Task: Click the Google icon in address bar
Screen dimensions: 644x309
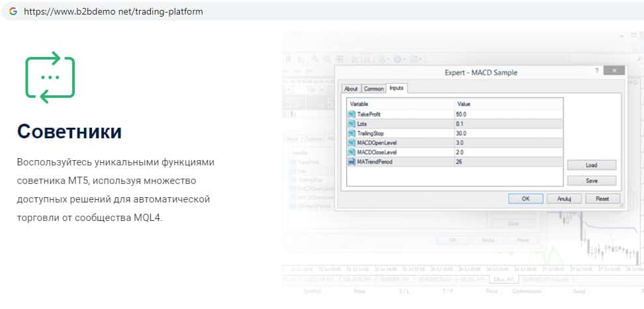Action: point(13,11)
